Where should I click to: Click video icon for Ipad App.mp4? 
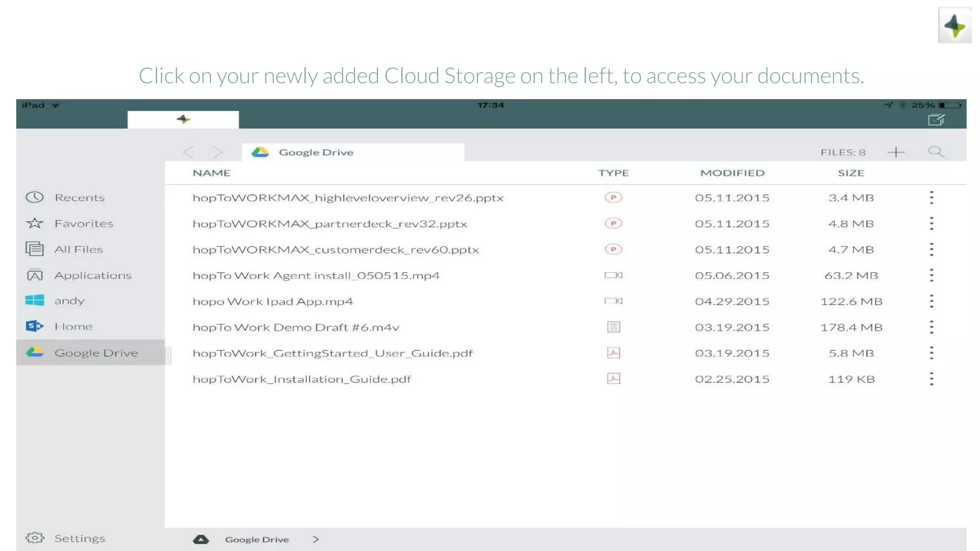pos(613,301)
